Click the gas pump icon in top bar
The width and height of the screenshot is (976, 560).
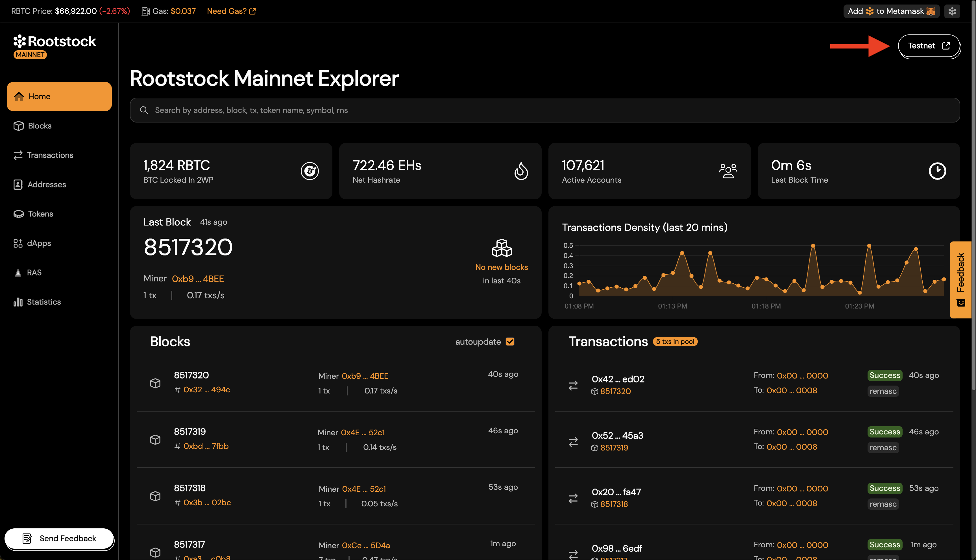[145, 11]
